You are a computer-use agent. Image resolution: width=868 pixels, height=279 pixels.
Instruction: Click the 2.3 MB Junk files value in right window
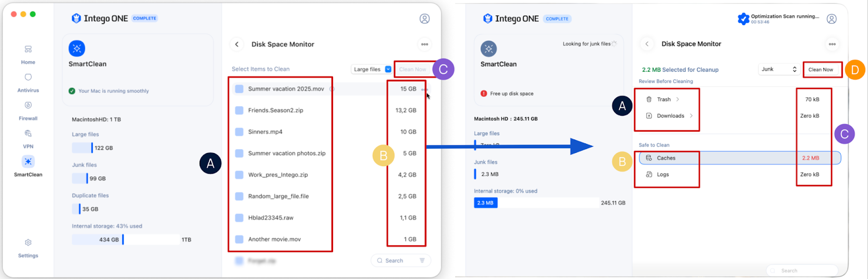490,174
